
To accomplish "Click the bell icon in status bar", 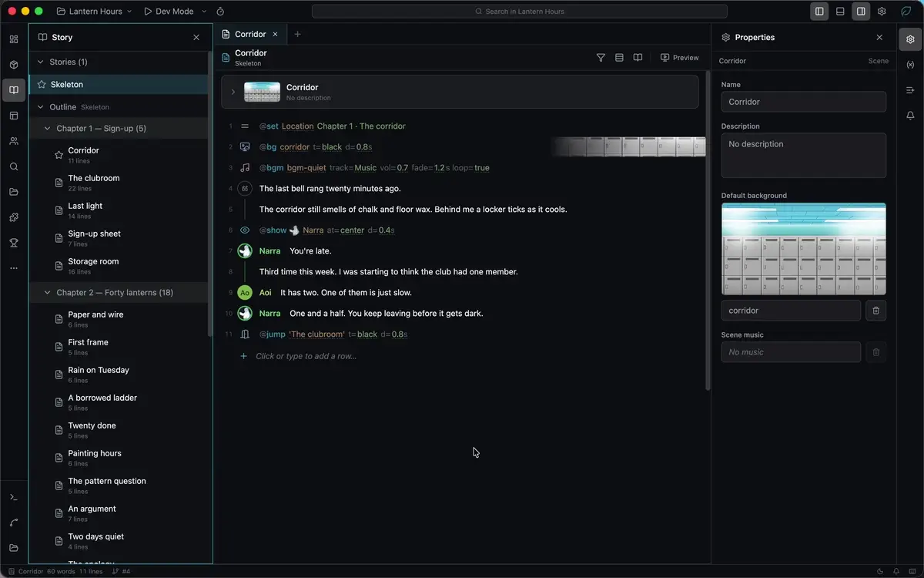I will (x=896, y=571).
